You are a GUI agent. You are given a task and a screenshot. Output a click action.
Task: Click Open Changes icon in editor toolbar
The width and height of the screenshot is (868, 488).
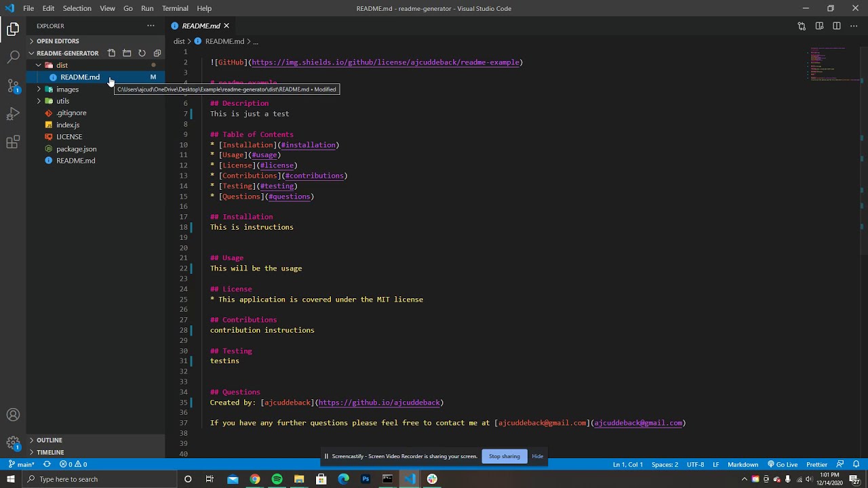[x=802, y=26]
